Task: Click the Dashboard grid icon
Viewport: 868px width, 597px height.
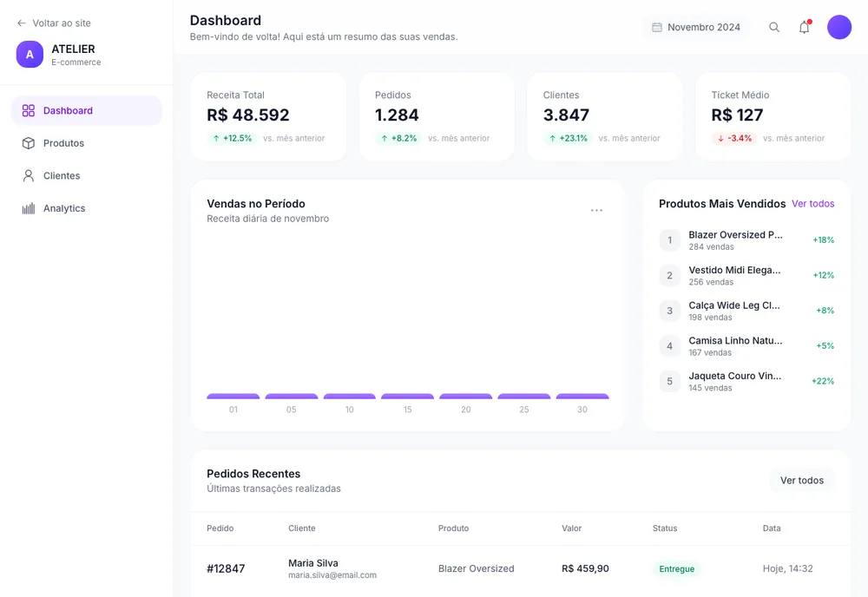Action: pyautogui.click(x=29, y=111)
